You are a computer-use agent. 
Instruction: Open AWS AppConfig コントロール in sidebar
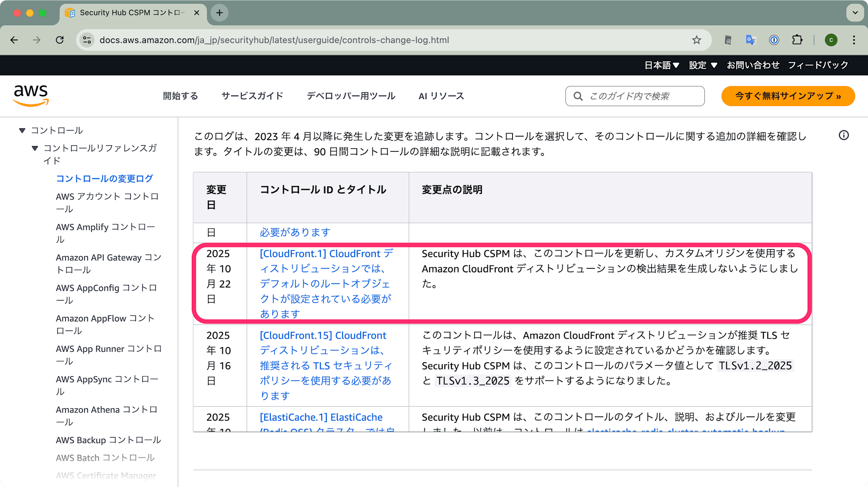point(107,294)
